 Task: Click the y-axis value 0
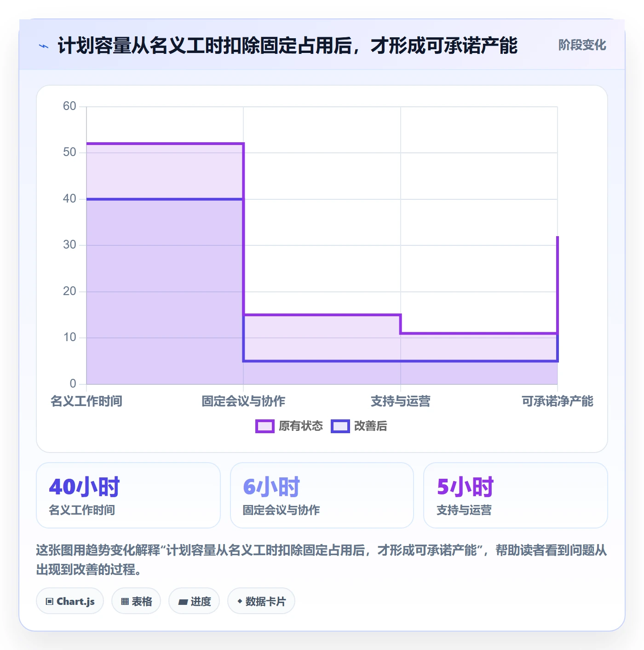pyautogui.click(x=73, y=384)
